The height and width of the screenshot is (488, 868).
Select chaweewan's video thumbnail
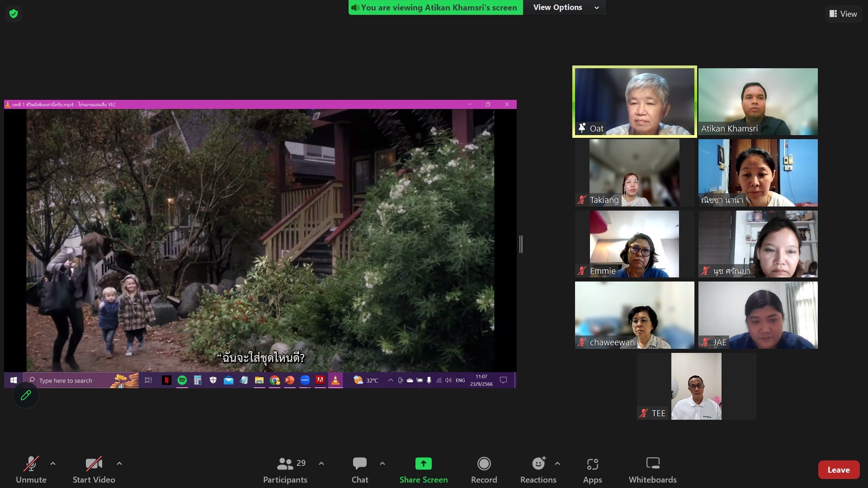click(635, 315)
